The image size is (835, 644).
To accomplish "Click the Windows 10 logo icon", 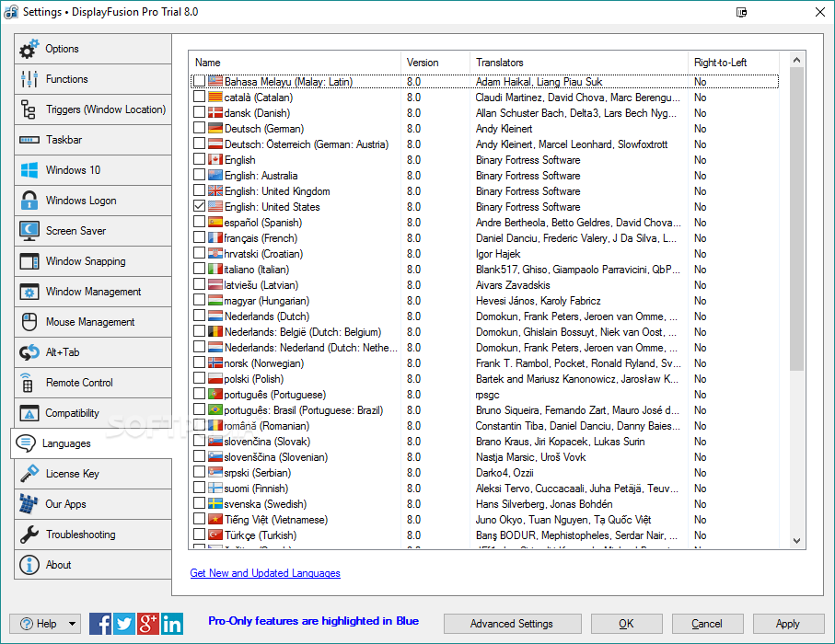I will point(29,170).
